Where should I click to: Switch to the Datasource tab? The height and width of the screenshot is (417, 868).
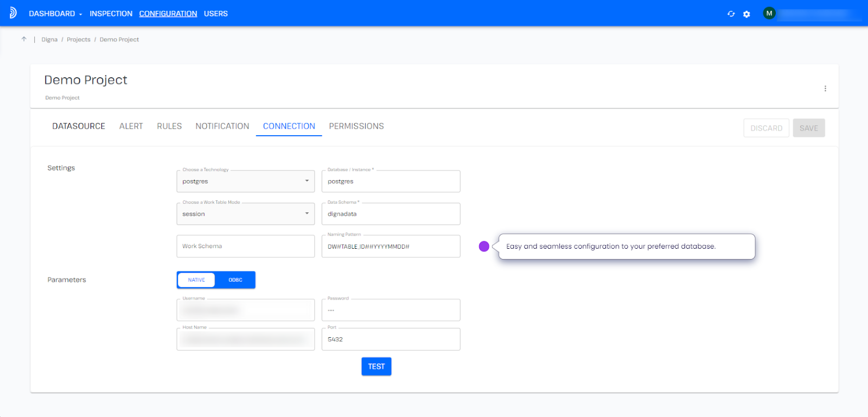[79, 126]
